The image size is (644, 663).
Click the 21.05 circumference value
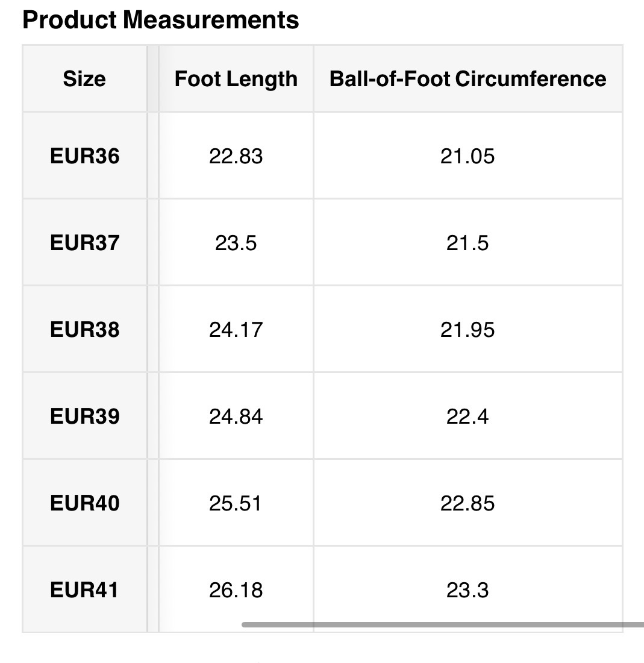click(467, 157)
